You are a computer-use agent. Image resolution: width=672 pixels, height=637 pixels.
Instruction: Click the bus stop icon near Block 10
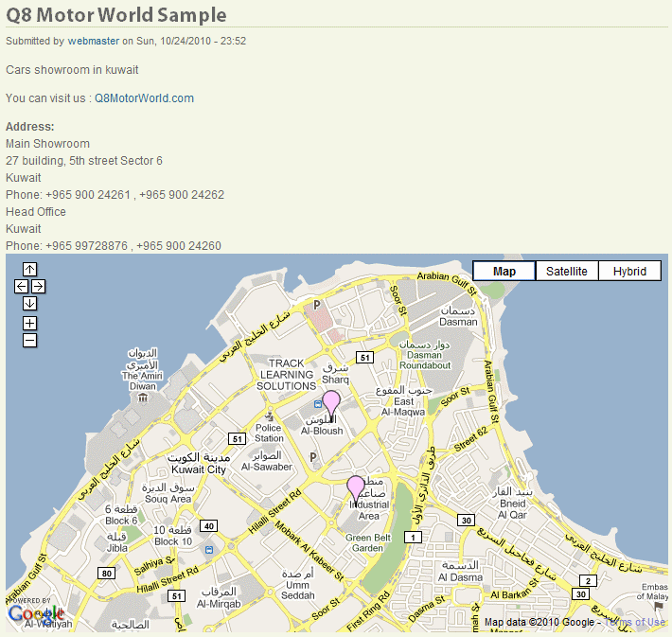coord(209,550)
